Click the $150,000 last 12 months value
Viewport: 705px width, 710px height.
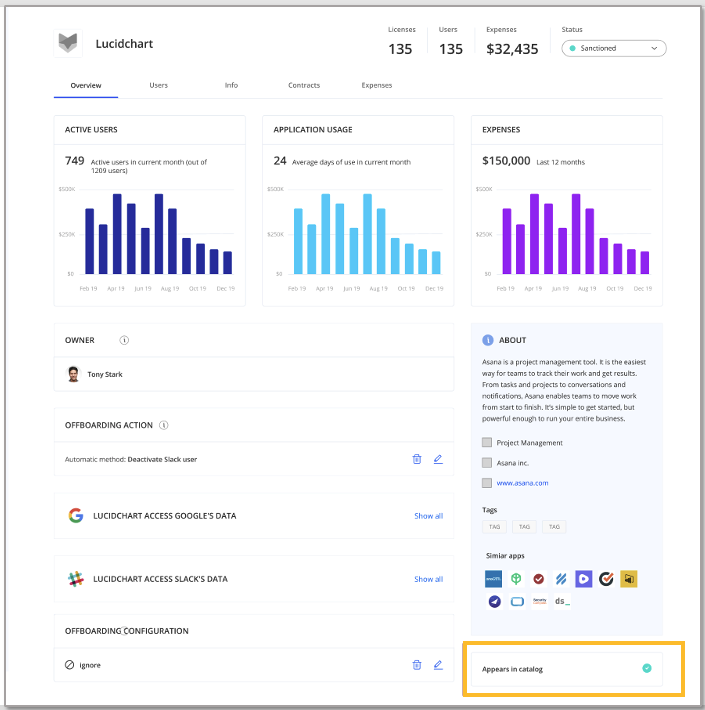pyautogui.click(x=506, y=161)
